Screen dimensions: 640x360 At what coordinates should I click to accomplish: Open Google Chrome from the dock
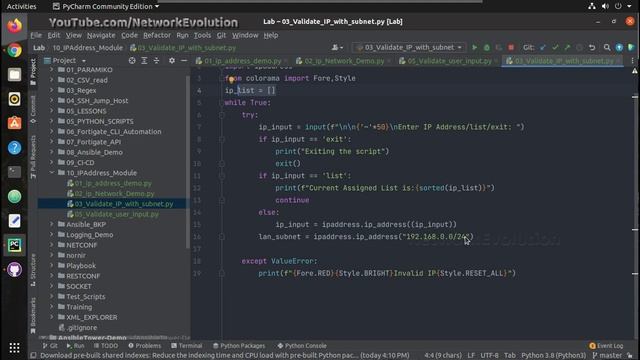pyautogui.click(x=14, y=50)
